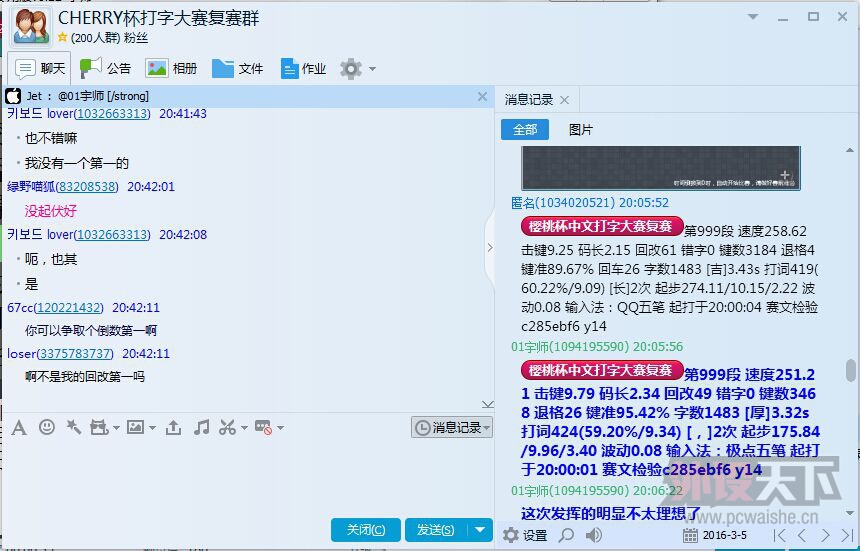Click the message history vertical scrollbar thumb
The height and width of the screenshot is (551, 860).
click(x=850, y=370)
